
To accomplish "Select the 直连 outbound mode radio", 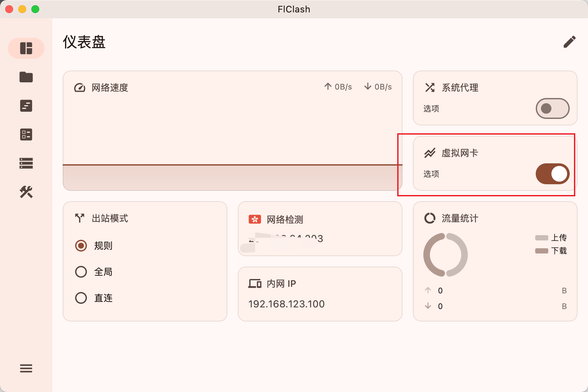I will coord(81,298).
